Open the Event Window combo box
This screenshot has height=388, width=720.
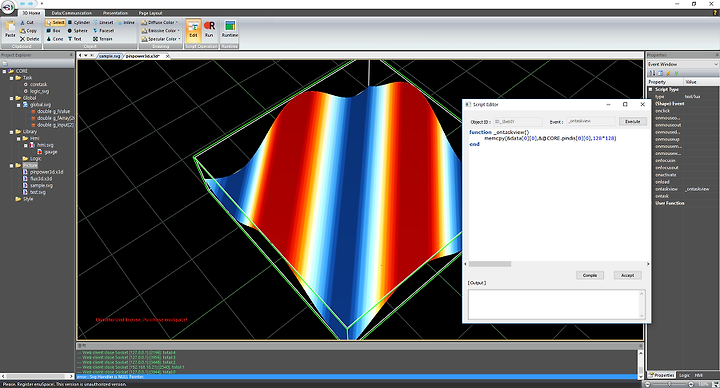pos(682,64)
